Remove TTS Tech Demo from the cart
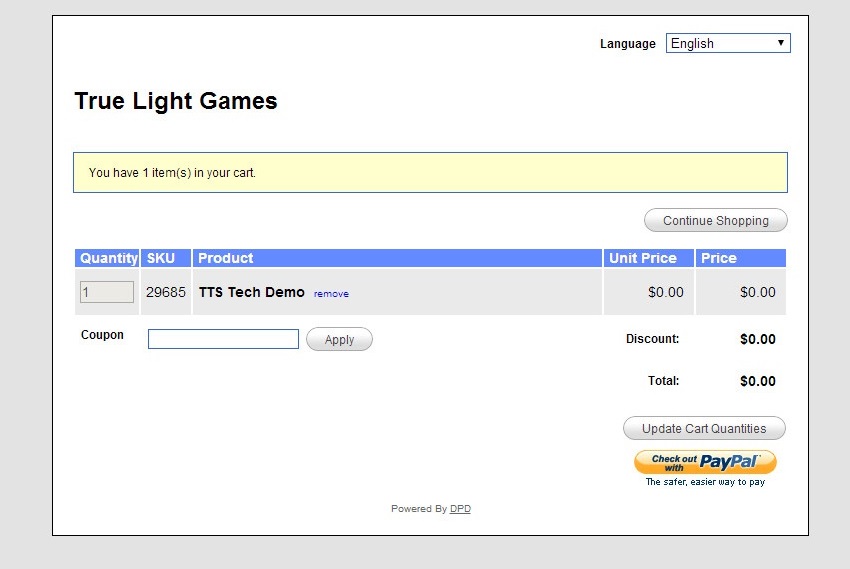Screen dimensions: 850x569 pyautogui.click(x=331, y=294)
